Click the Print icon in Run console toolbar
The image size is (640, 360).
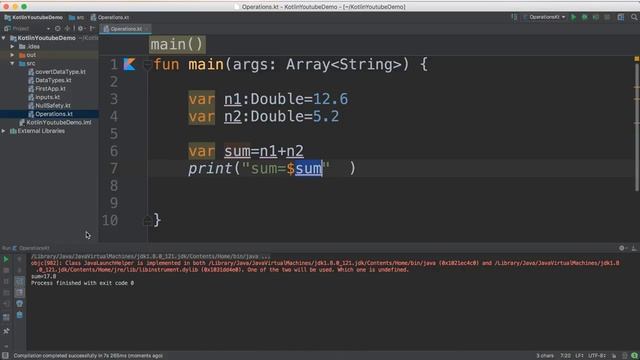tap(19, 304)
